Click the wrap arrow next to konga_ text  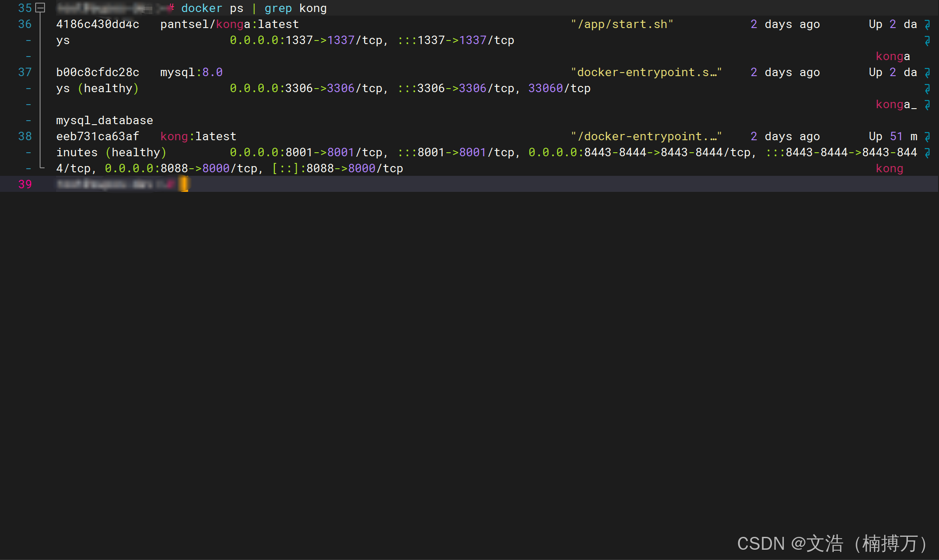[x=927, y=105]
